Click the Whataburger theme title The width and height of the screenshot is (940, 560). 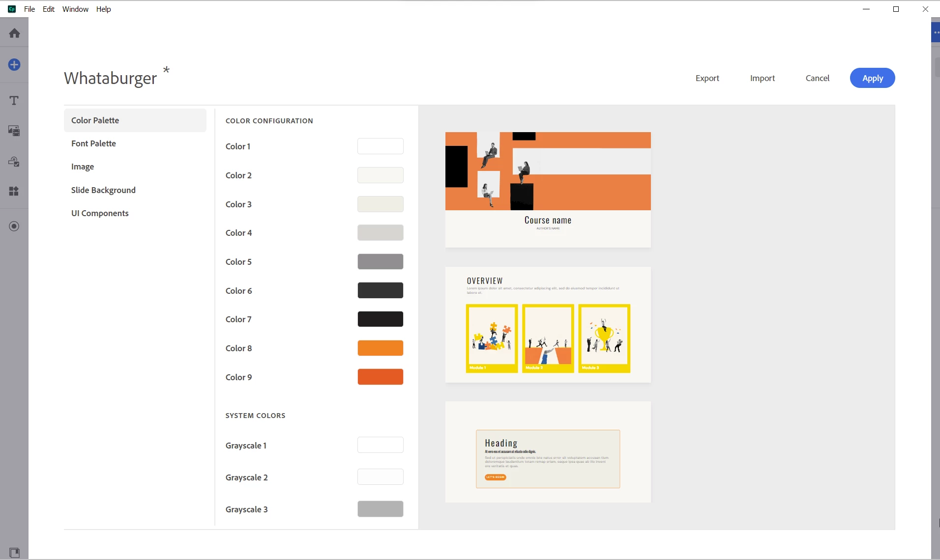pos(110,78)
